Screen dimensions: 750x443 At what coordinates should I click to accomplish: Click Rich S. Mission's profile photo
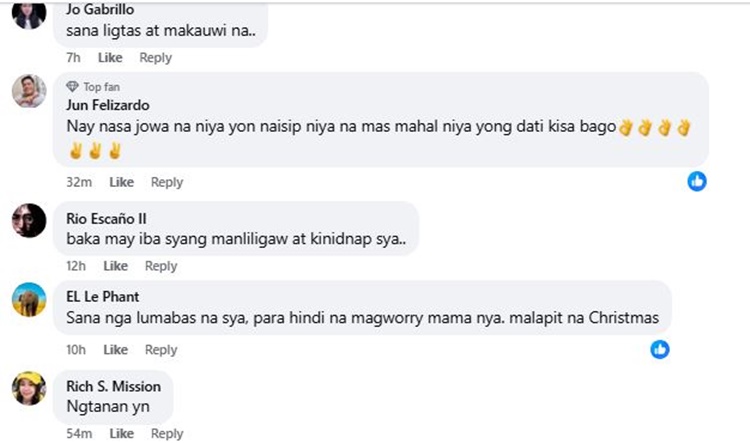pos(29,388)
